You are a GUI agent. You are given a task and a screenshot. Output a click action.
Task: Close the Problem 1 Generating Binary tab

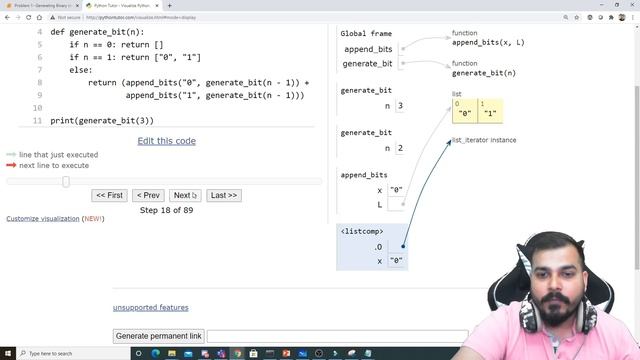tap(77, 6)
